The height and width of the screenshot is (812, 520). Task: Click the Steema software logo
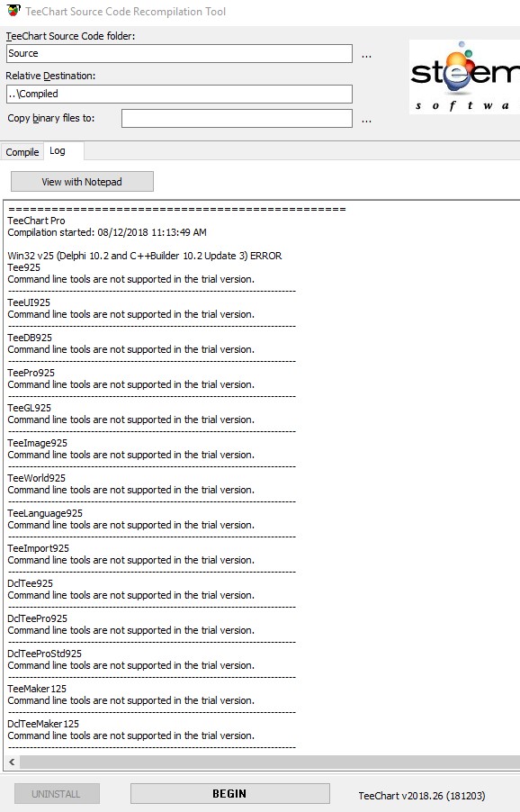point(464,77)
